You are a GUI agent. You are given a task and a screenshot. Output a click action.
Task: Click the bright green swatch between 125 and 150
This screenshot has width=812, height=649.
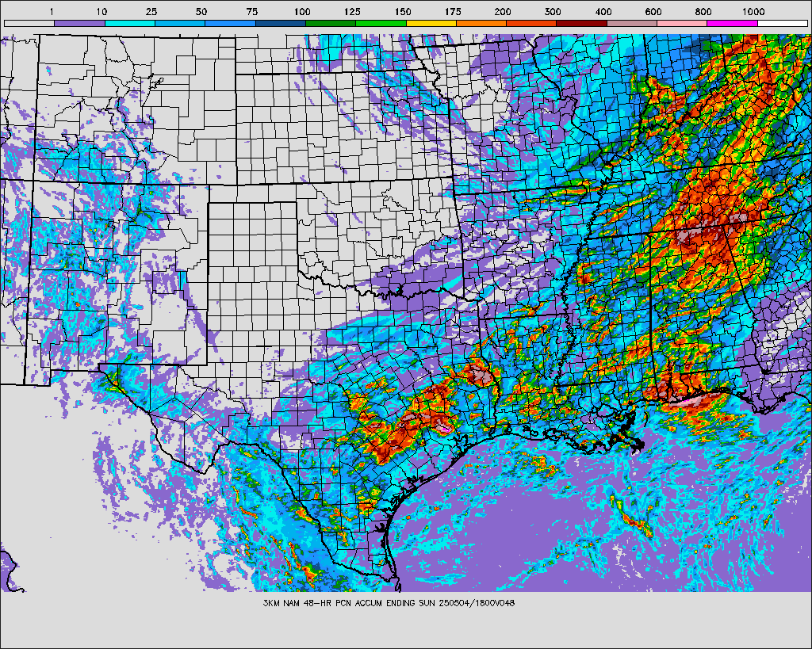point(381,23)
